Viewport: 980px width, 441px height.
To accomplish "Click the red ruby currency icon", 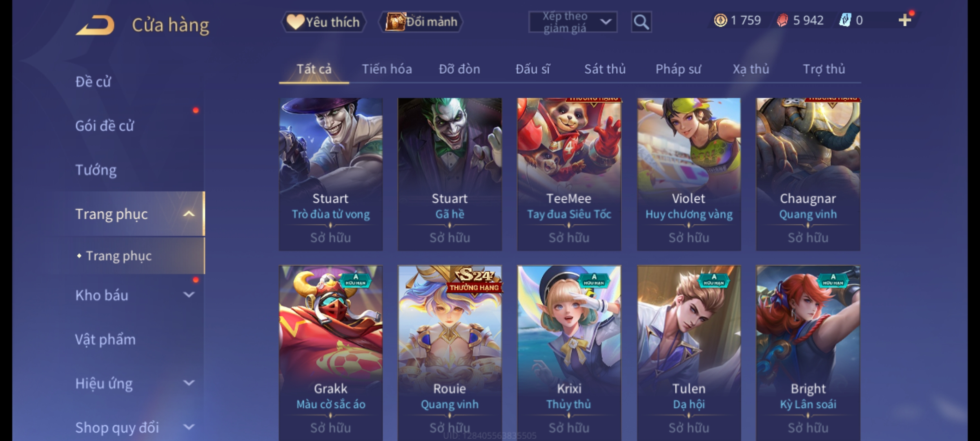I will 782,20.
